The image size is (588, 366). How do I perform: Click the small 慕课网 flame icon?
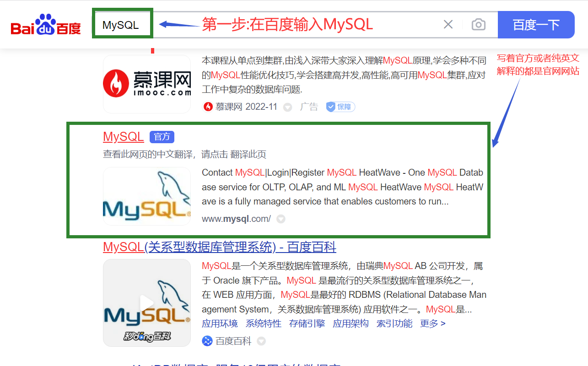point(208,107)
